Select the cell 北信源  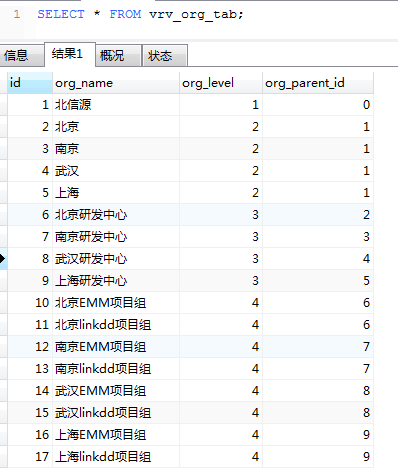click(116, 105)
